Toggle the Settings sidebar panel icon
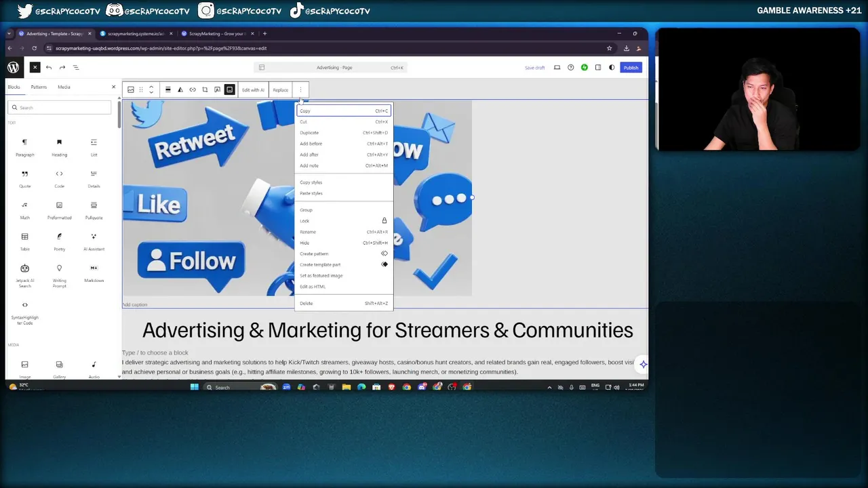 click(x=598, y=67)
